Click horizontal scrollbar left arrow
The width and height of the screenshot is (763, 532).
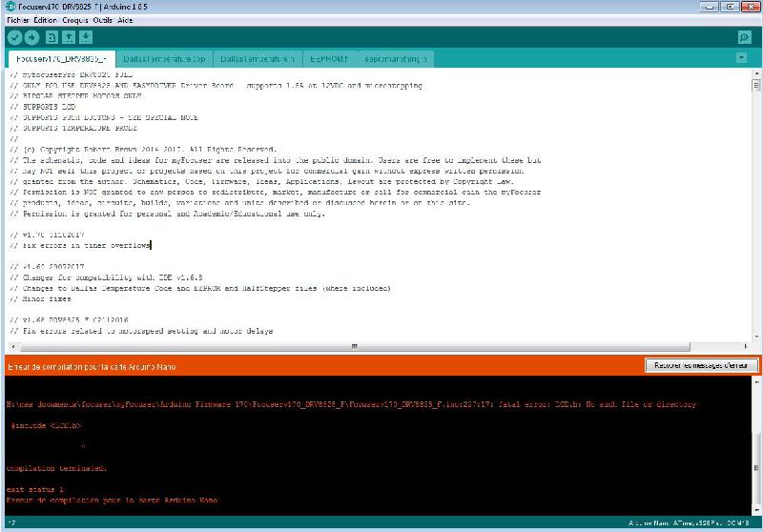coord(13,346)
